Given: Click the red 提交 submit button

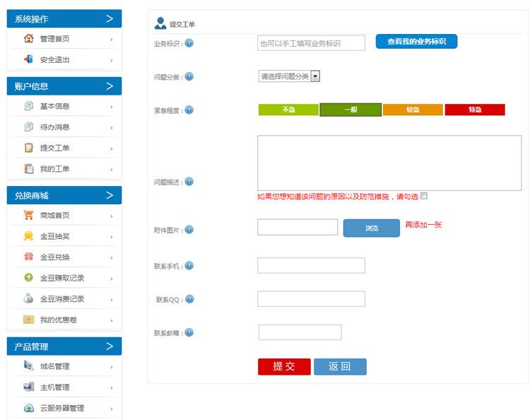Looking at the screenshot, I should [284, 366].
